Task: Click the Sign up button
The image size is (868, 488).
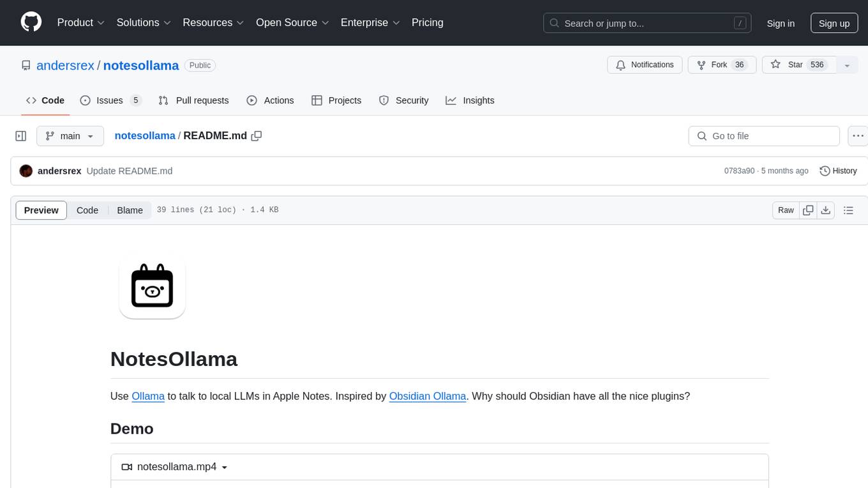Action: 834,23
